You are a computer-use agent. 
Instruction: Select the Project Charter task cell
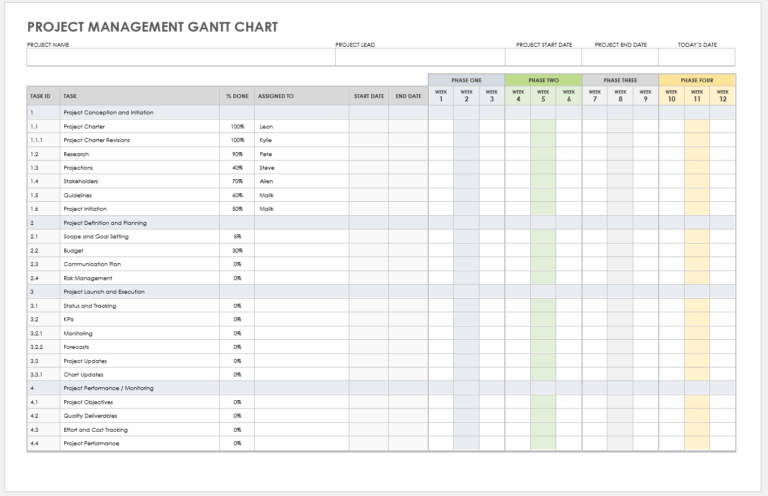[x=140, y=126]
